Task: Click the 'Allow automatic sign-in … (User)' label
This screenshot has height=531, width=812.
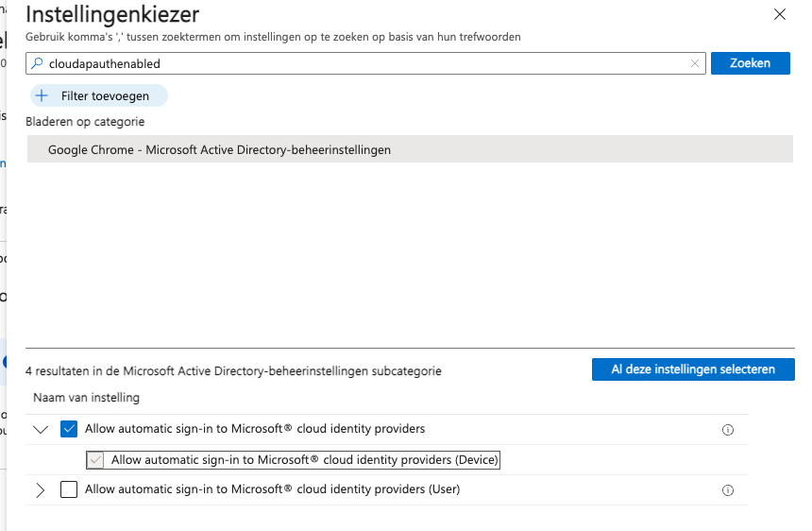Action: (272, 489)
